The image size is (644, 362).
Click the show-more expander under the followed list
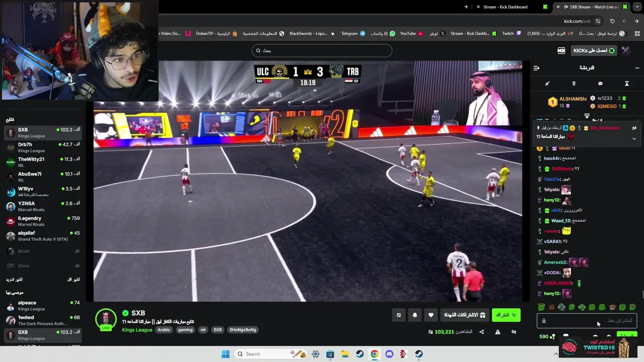(x=14, y=280)
